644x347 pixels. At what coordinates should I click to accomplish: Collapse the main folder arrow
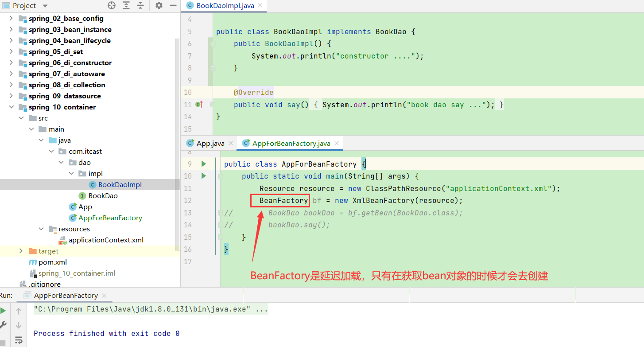(x=31, y=129)
